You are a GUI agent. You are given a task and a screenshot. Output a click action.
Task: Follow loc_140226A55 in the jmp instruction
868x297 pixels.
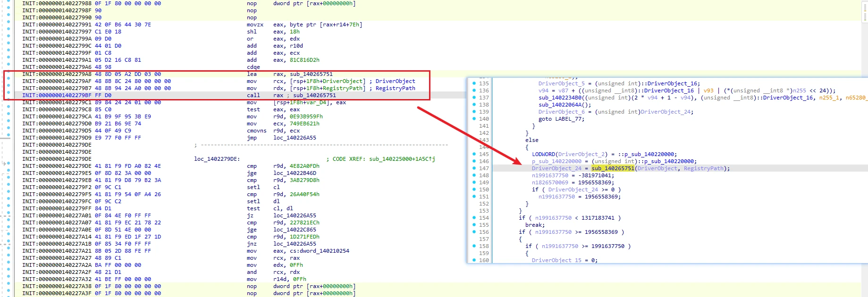tap(295, 138)
